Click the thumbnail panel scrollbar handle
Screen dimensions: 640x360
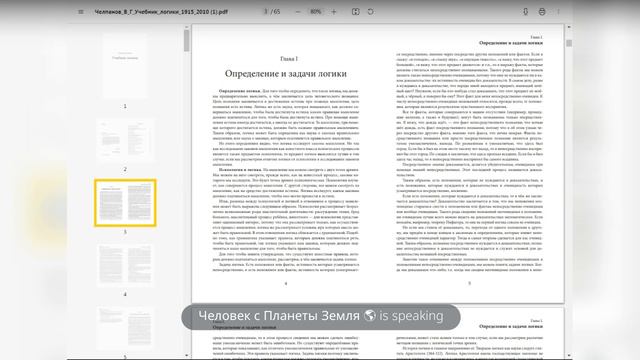(x=187, y=41)
